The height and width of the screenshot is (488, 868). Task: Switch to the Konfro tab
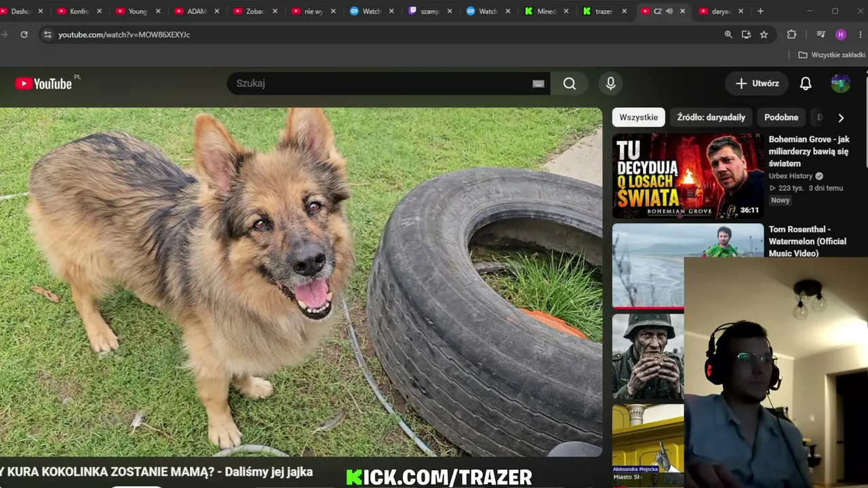point(79,11)
